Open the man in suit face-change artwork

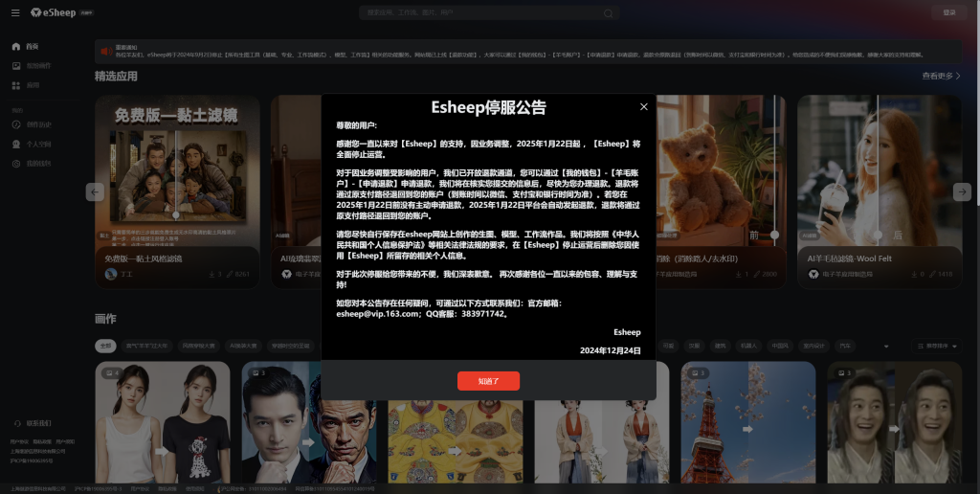coord(309,423)
